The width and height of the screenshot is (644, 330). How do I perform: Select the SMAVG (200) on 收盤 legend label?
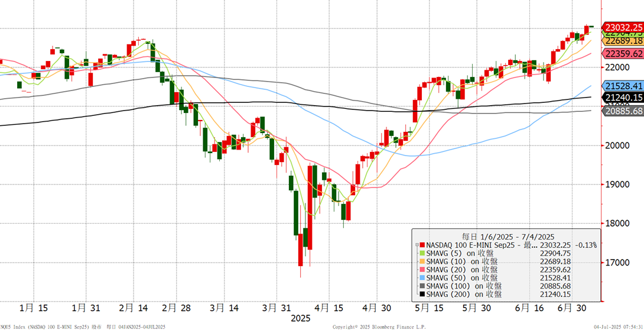[464, 295]
